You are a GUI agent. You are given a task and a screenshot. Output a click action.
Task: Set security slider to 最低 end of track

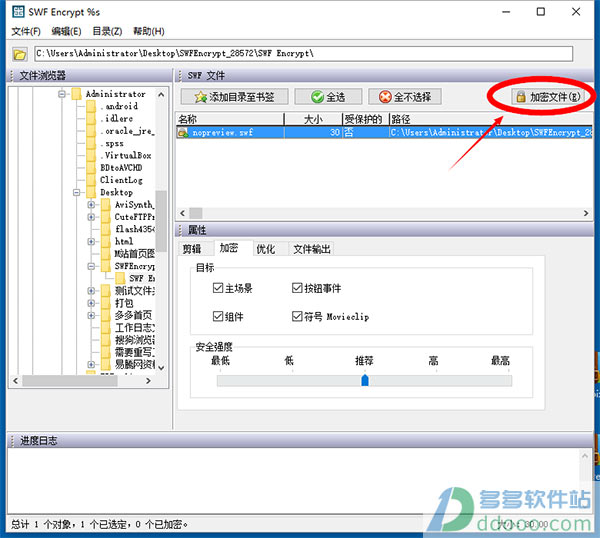[221, 381]
